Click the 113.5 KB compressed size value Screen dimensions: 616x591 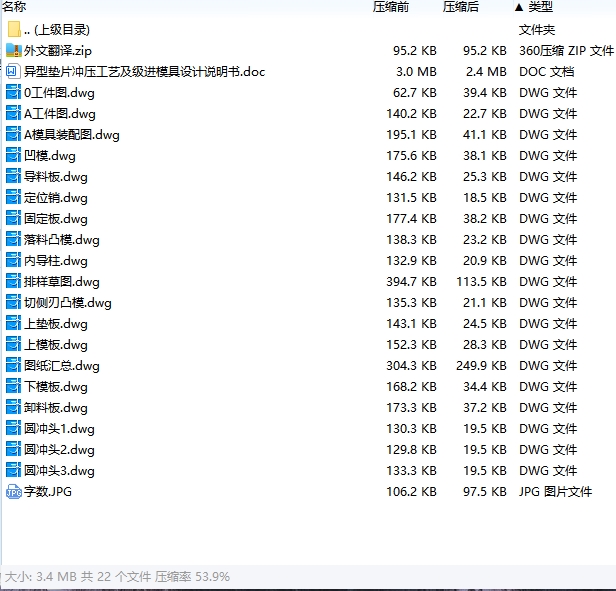(x=481, y=282)
